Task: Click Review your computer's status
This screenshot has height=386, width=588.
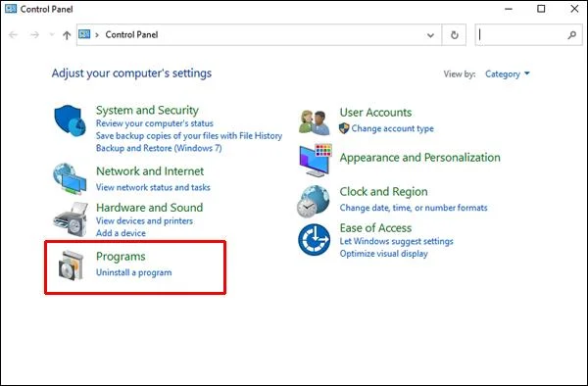Action: point(155,123)
